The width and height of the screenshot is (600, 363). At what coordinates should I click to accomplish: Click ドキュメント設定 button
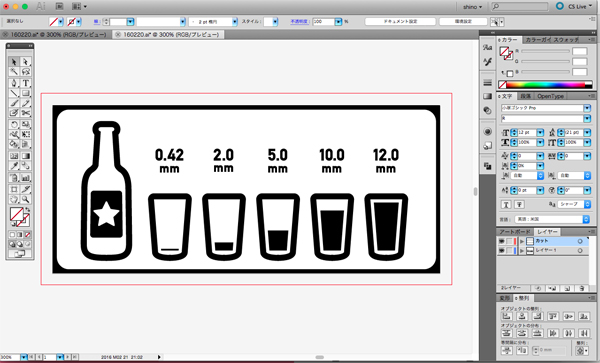click(400, 22)
